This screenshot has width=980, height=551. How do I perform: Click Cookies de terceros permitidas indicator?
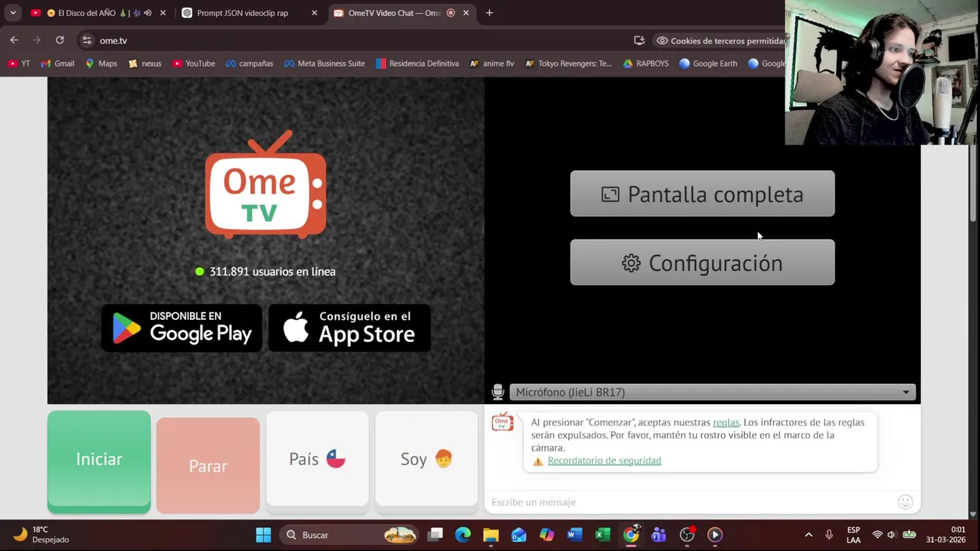pos(720,41)
